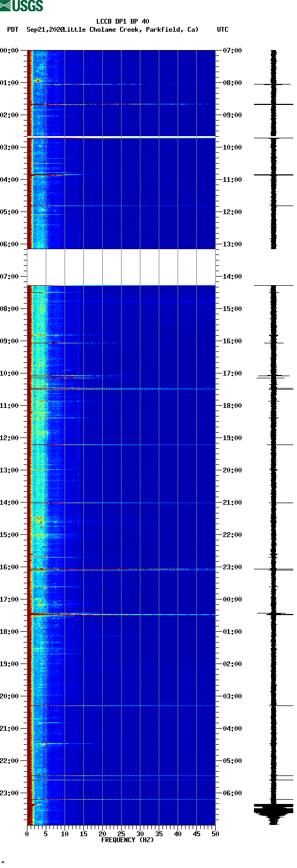
Task: Click the "06:00" label on UTC axis
Action: [232, 793]
